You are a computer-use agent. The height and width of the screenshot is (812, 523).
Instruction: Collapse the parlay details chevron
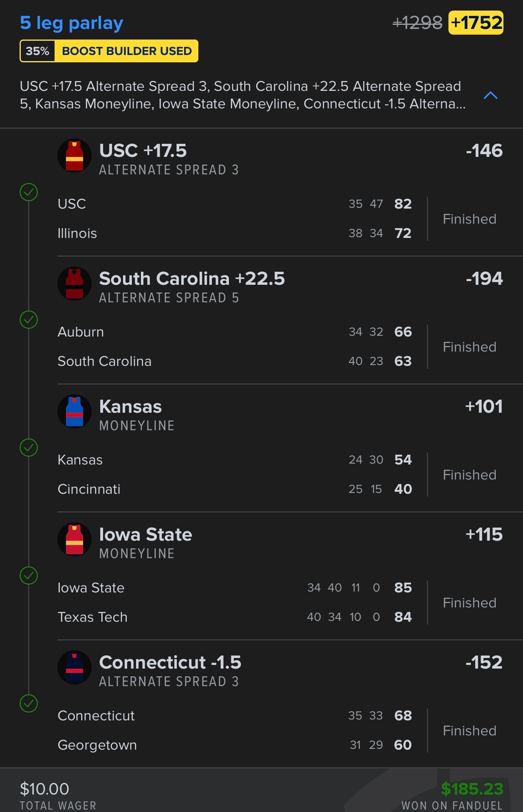click(490, 95)
